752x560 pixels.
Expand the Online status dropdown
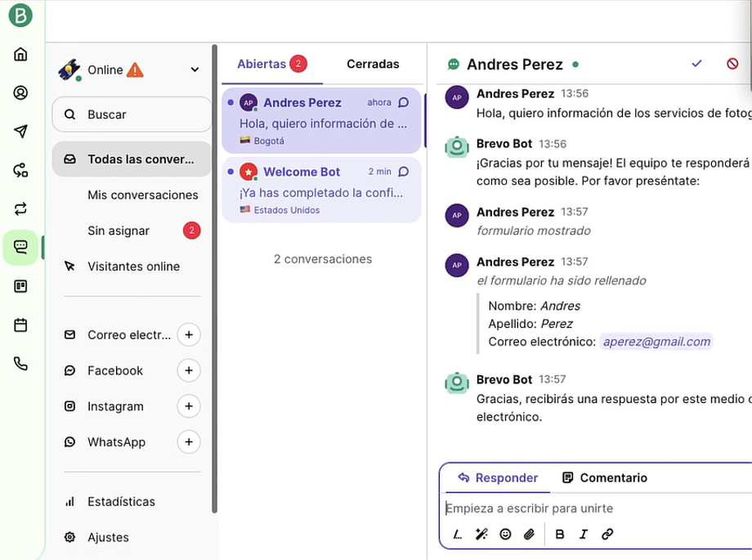(195, 69)
